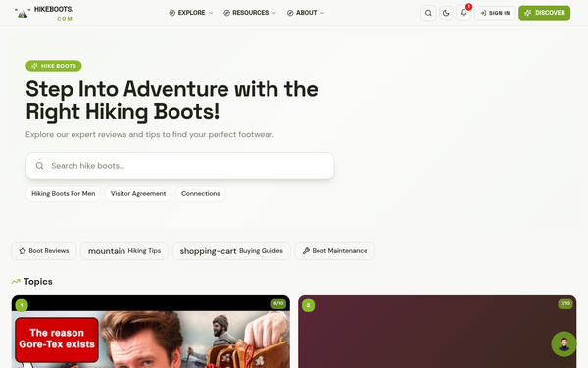Open the Explore menu

click(x=191, y=13)
